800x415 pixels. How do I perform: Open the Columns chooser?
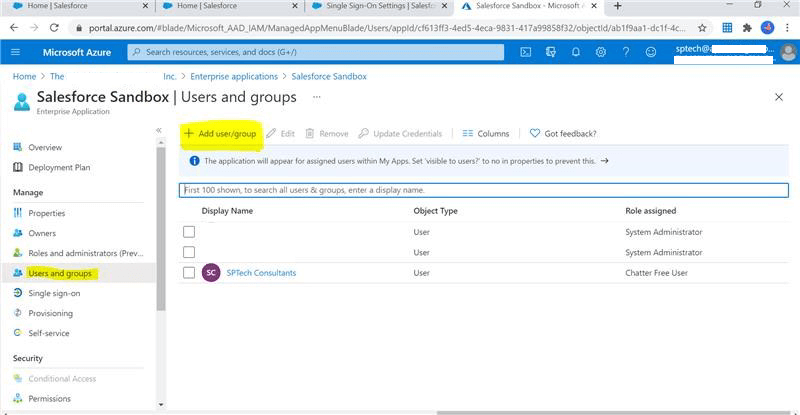pyautogui.click(x=486, y=134)
